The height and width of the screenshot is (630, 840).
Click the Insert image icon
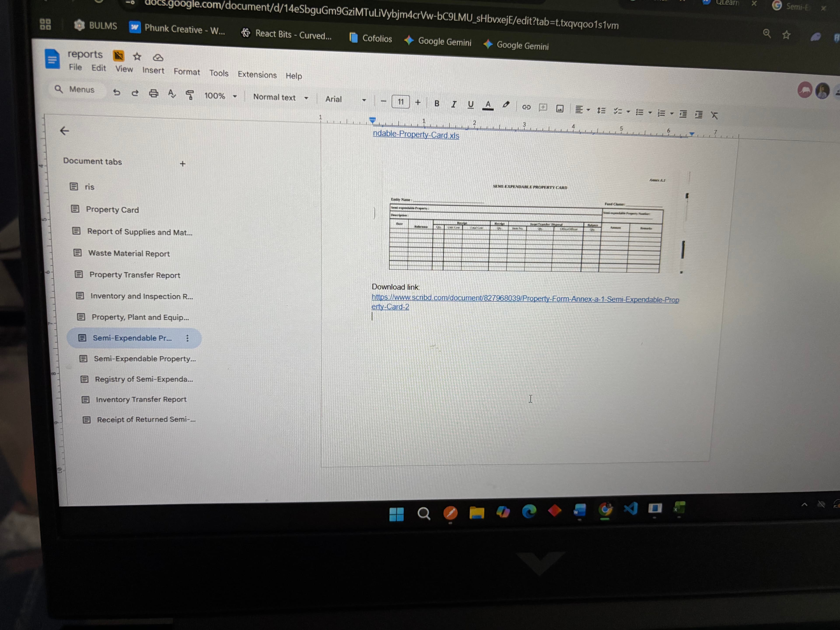[x=559, y=108]
